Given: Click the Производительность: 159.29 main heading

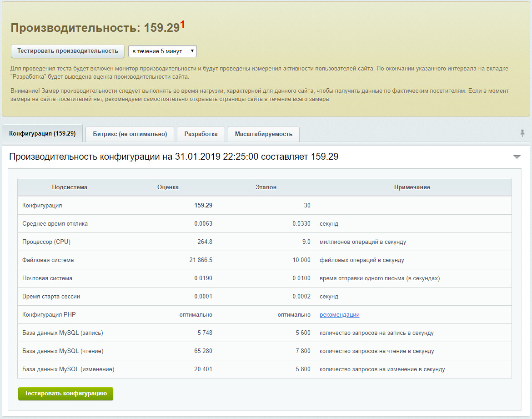Looking at the screenshot, I should [95, 28].
